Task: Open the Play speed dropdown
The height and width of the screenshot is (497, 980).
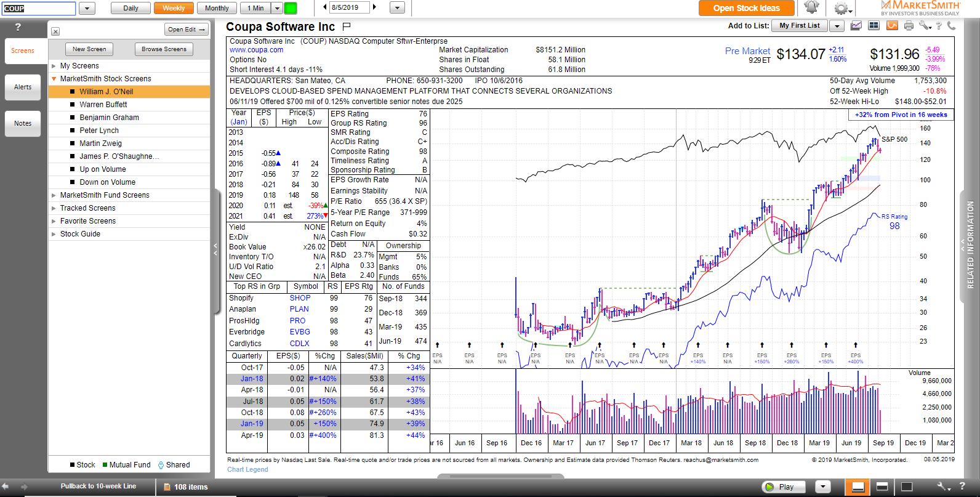Action: click(823, 487)
